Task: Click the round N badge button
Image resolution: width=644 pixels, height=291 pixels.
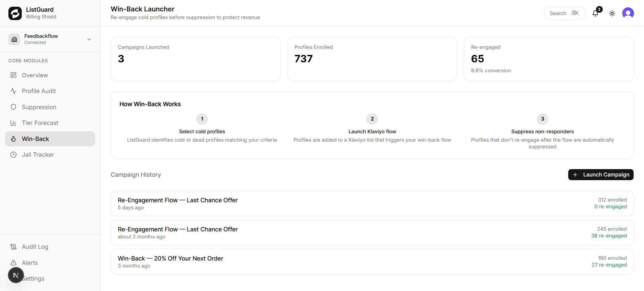Action: [16, 275]
